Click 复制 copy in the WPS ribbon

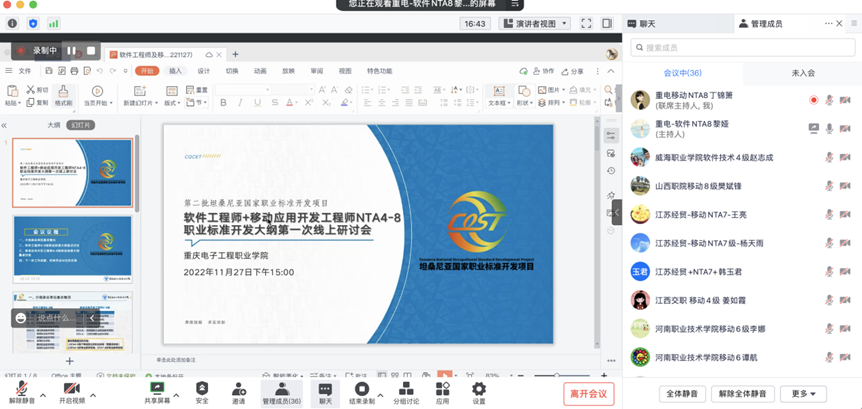[x=37, y=102]
